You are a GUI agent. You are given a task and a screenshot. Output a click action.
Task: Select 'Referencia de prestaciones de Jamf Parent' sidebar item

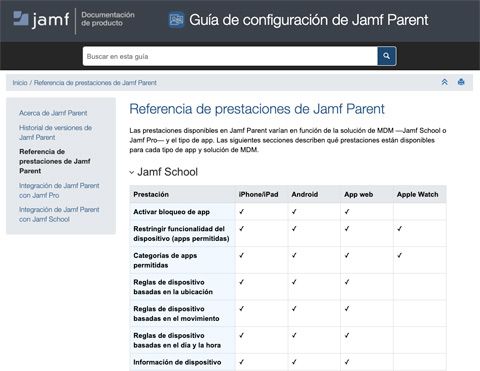coord(55,161)
